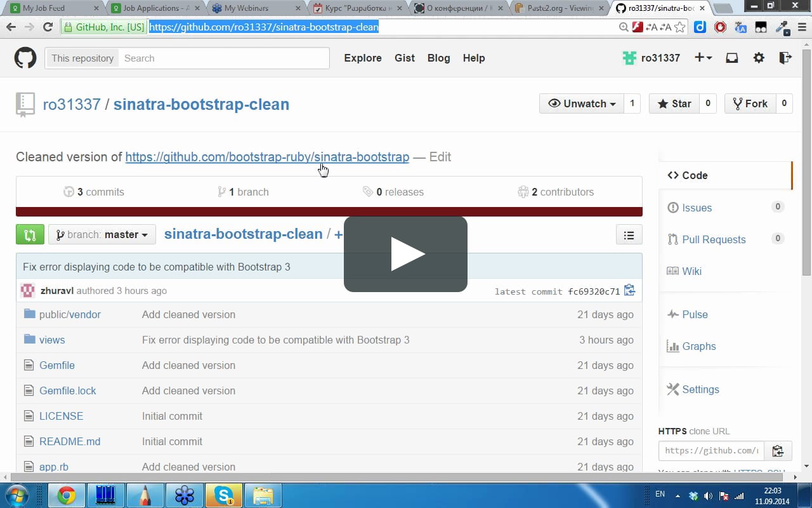812x508 pixels.
Task: Open the Chrome menu hamburger icon
Action: click(x=801, y=27)
